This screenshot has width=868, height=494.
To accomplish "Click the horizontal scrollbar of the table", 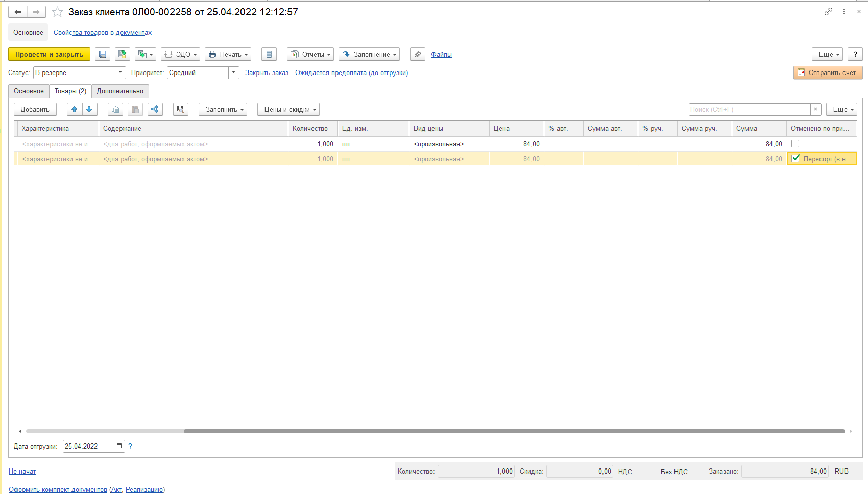I will tap(511, 431).
